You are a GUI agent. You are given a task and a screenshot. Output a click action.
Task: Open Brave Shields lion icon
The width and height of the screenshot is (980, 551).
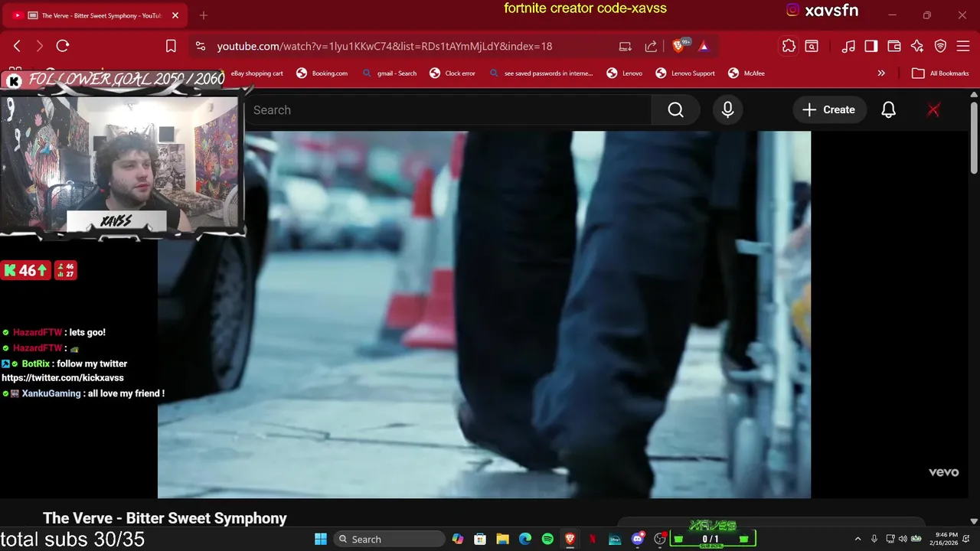click(678, 46)
